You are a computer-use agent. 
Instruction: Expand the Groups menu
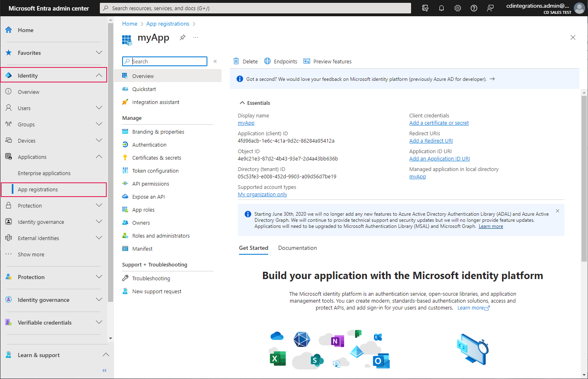pos(99,124)
